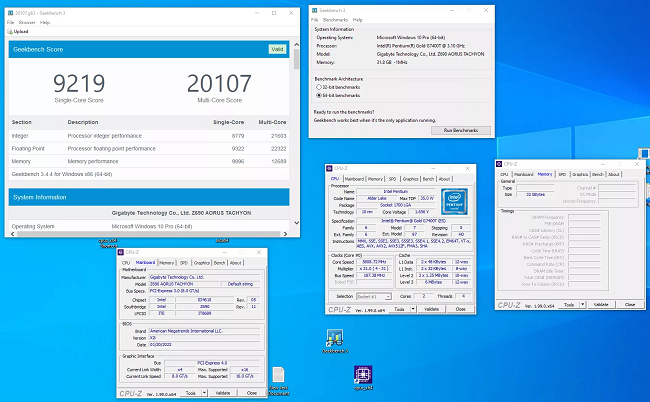Click the vertical scrollbar thumb in Geekbench results
Screen dimensions: 650x402
(296, 59)
